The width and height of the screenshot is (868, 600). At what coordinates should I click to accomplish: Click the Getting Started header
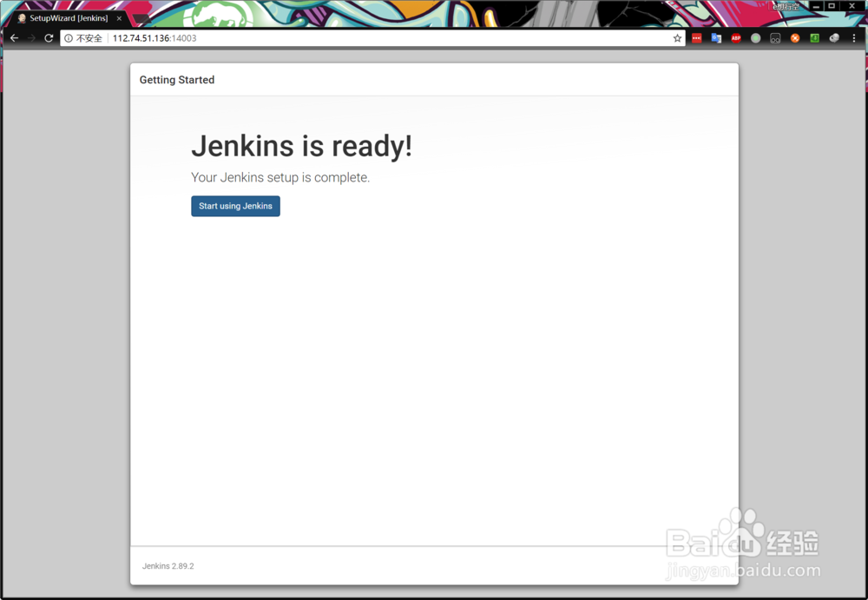(x=177, y=80)
